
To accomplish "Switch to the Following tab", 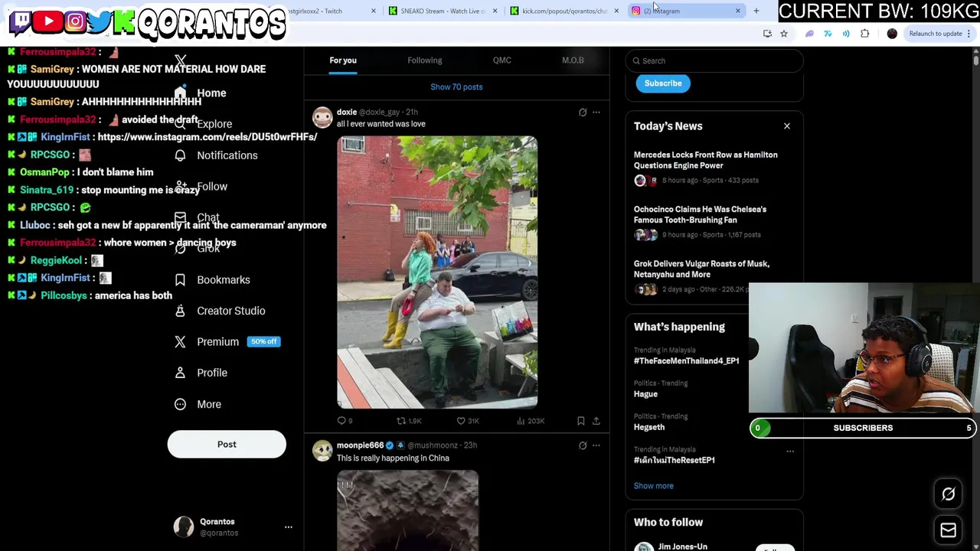I will point(425,60).
